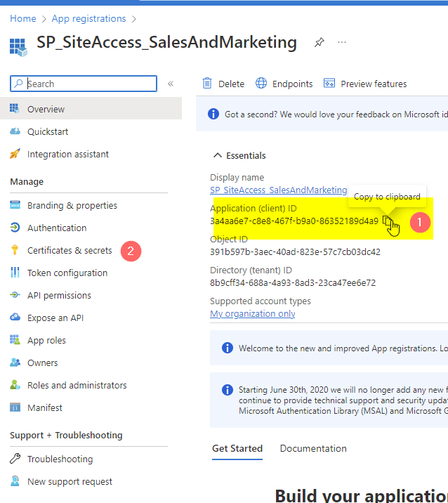Switch to the Get Started tab
448x503 pixels.
click(x=237, y=448)
